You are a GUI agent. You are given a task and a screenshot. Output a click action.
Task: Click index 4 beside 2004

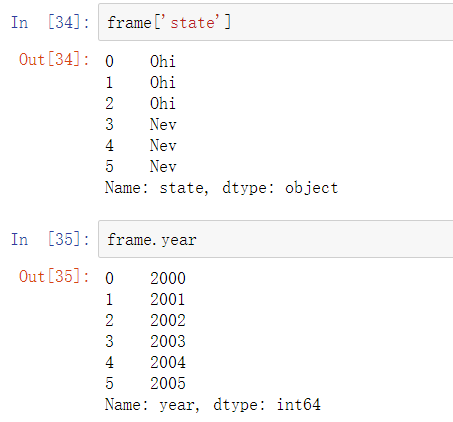coord(109,362)
